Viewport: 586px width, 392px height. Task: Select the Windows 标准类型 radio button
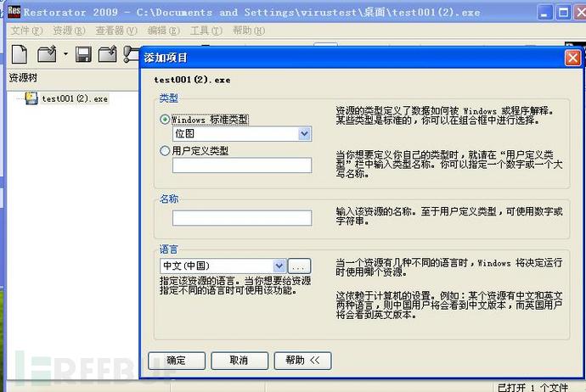[x=165, y=120]
